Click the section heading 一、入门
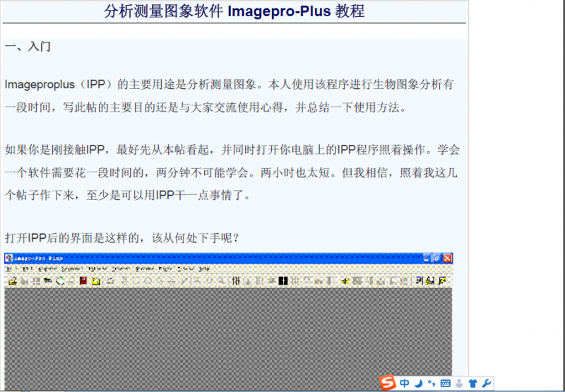Viewport: 565px width, 392px height. tap(28, 47)
